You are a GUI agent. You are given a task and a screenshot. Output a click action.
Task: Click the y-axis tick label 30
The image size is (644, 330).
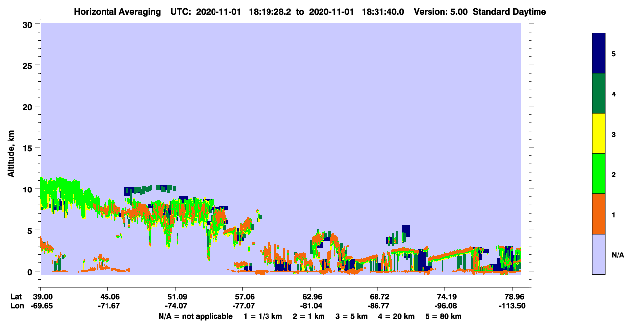[x=29, y=24]
